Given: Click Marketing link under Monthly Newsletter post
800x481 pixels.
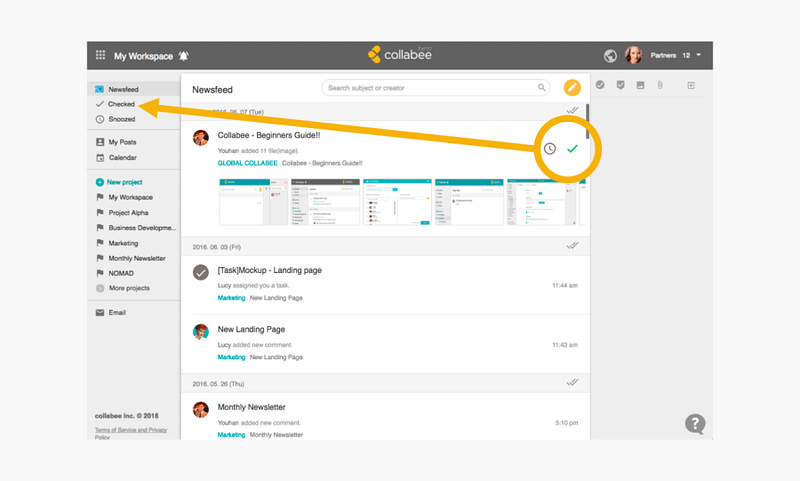Looking at the screenshot, I should tap(231, 435).
